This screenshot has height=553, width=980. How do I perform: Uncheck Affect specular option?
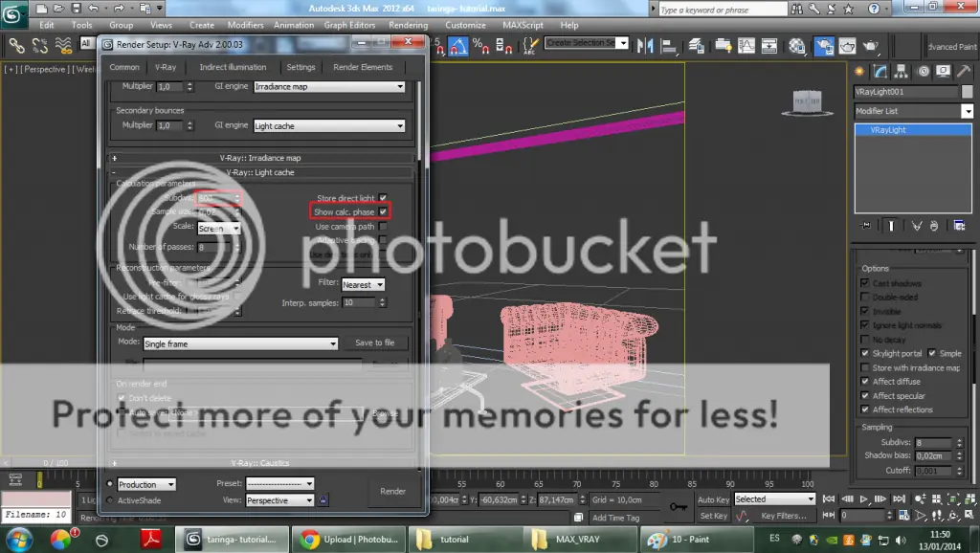(865, 395)
